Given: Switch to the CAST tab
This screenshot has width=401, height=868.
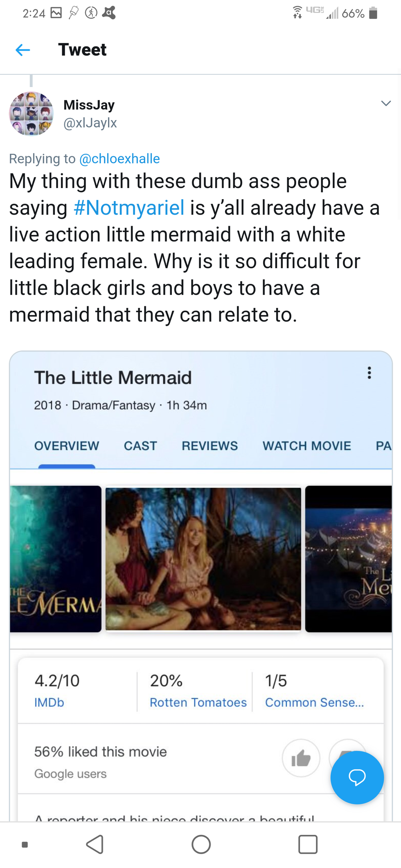Looking at the screenshot, I should coord(140,446).
